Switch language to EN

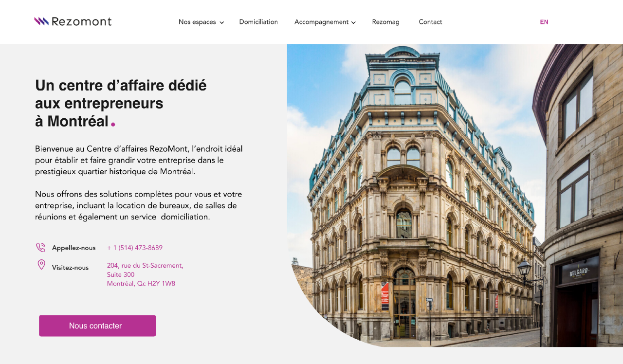(x=544, y=22)
